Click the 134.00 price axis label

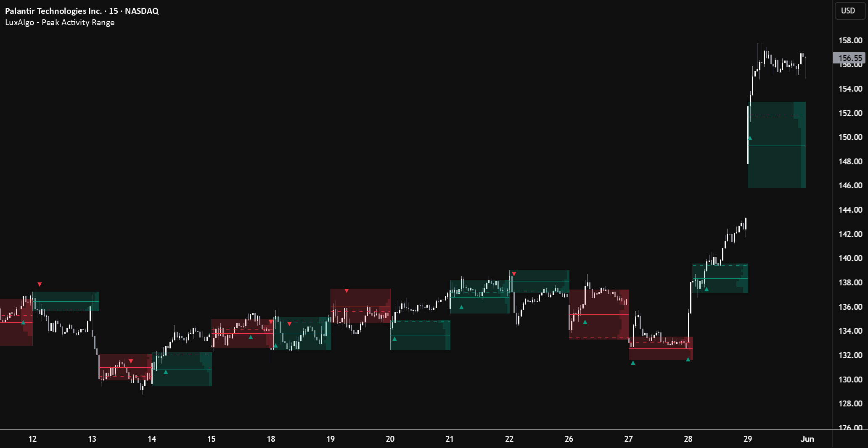pos(850,331)
